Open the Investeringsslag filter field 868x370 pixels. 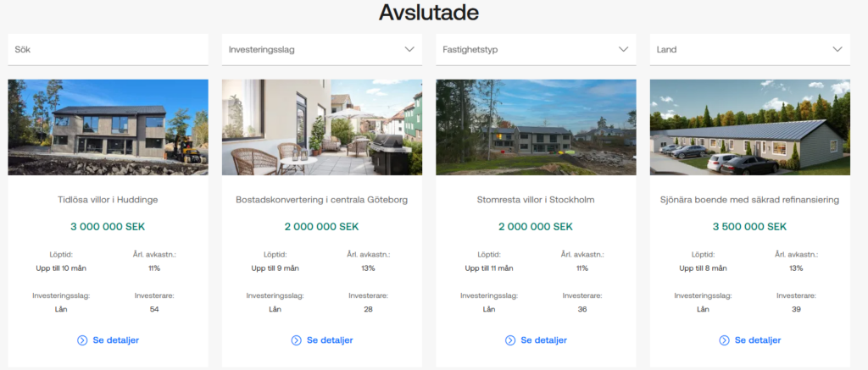[321, 50]
